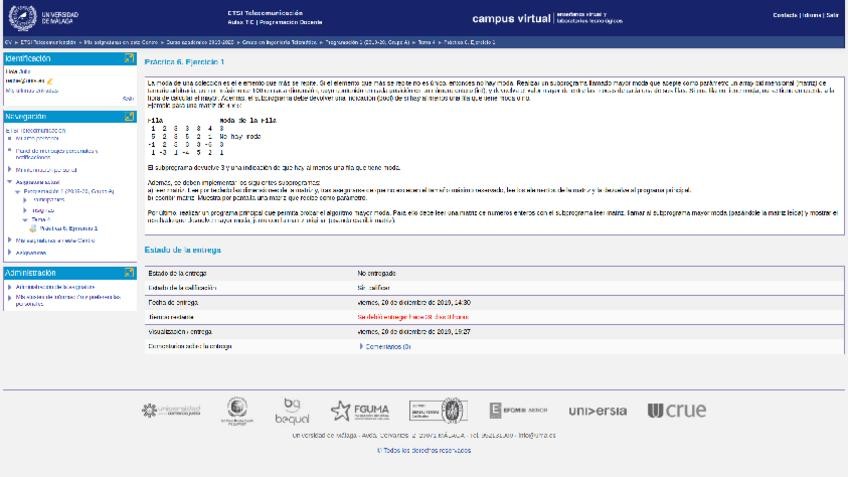The width and height of the screenshot is (848, 477).
Task: Open Programación 1 (2019-20, Grupo A) breadcrumb link
Action: point(367,42)
